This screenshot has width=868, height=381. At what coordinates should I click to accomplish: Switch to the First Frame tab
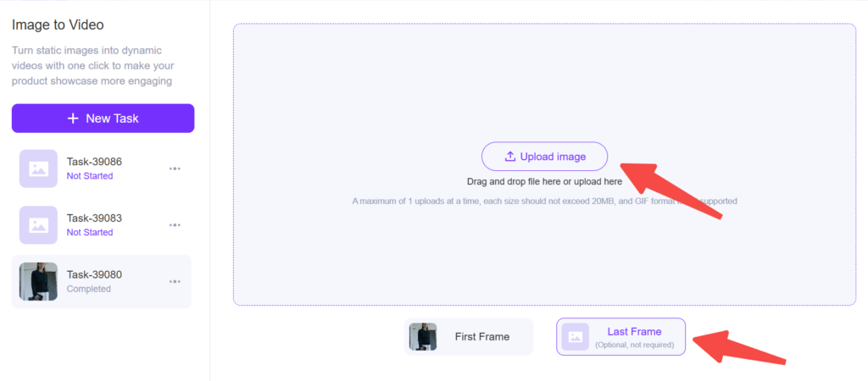tap(481, 337)
